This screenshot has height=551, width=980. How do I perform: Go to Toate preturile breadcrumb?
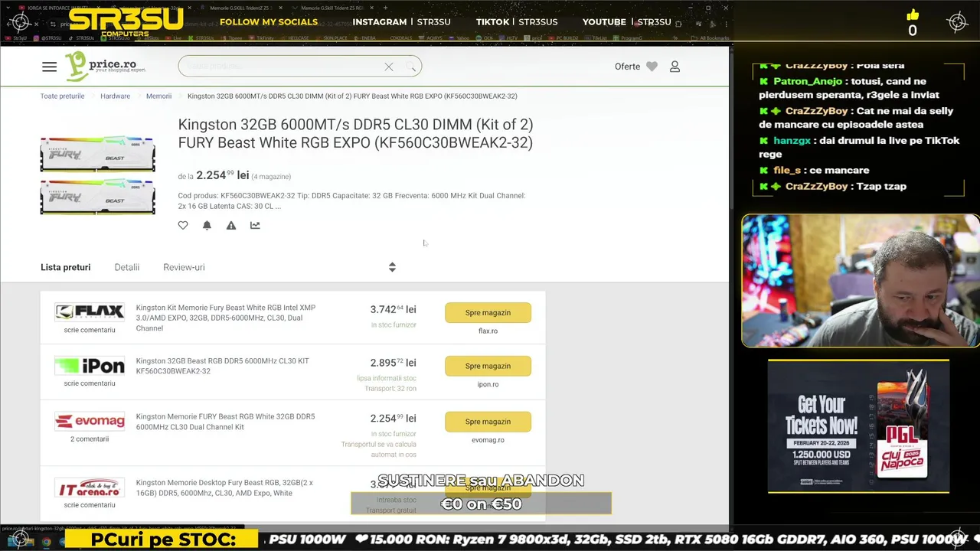coord(63,96)
